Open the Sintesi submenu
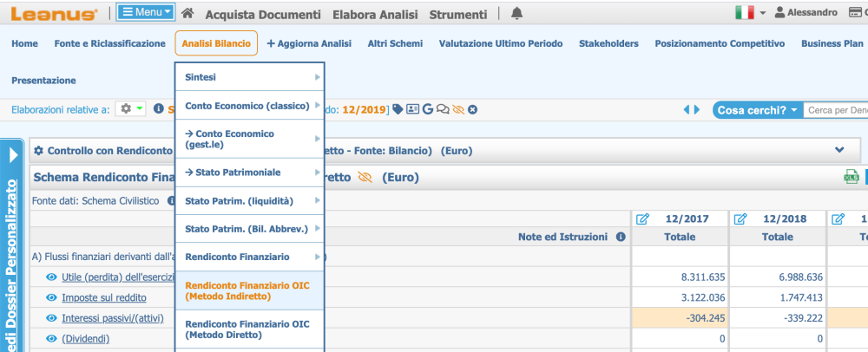The width and height of the screenshot is (868, 352). 249,77
